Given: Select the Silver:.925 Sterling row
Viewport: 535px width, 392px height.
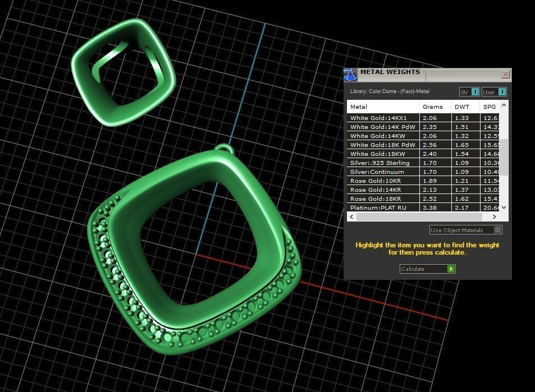Looking at the screenshot, I should click(x=423, y=163).
